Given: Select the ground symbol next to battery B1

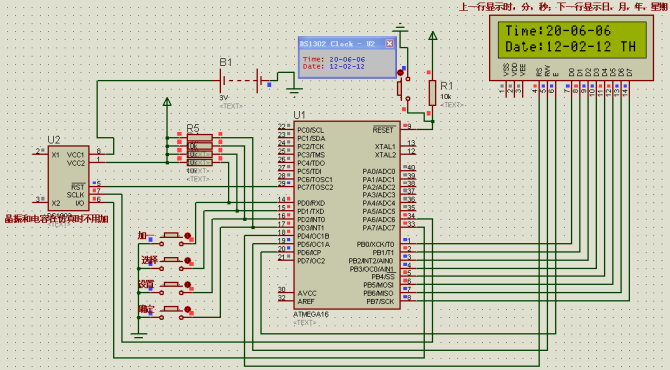Looking at the screenshot, I should [294, 91].
